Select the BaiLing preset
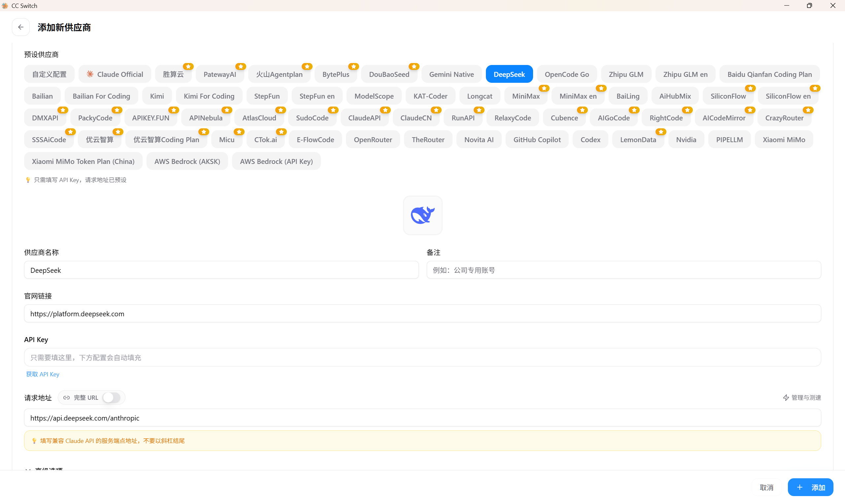 [628, 96]
